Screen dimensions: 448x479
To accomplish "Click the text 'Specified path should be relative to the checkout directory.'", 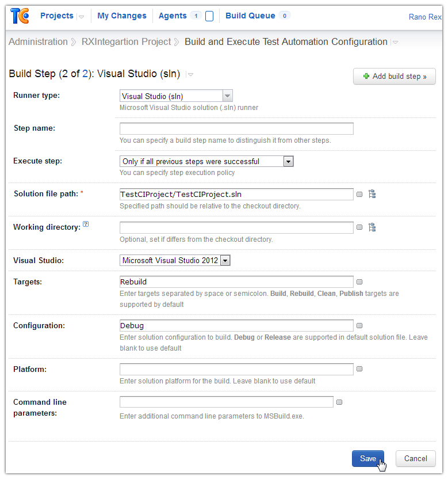I will point(210,206).
